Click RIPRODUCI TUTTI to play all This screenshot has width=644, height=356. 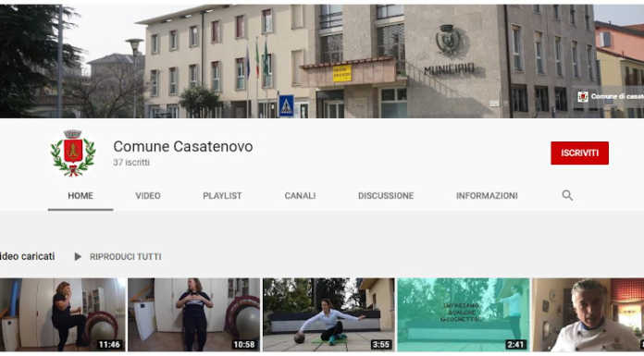125,257
